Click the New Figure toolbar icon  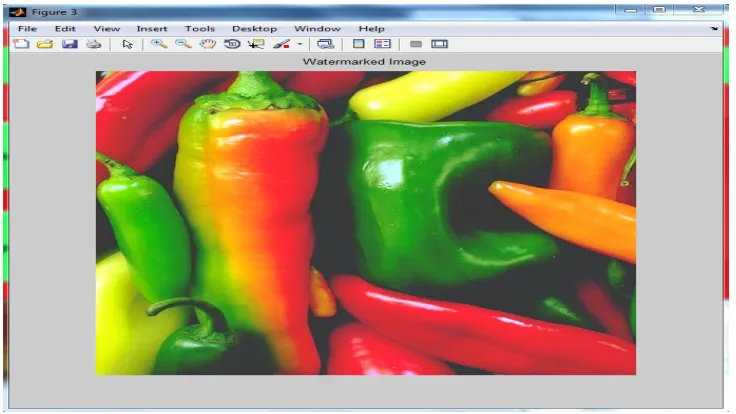pos(21,44)
